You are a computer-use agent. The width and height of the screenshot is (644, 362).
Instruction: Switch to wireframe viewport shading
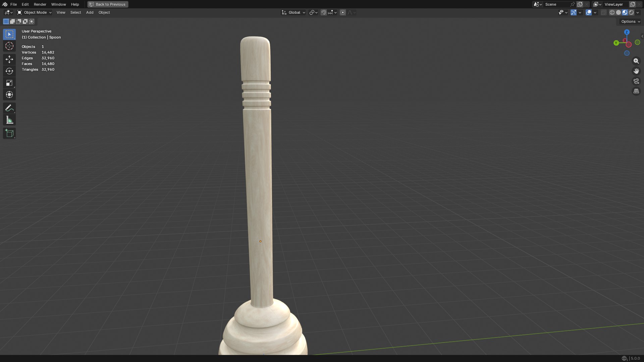pos(612,12)
